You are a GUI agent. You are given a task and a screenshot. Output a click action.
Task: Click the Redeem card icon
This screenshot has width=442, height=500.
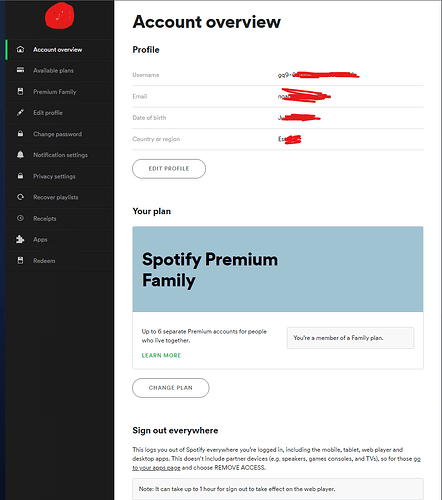[x=20, y=260]
